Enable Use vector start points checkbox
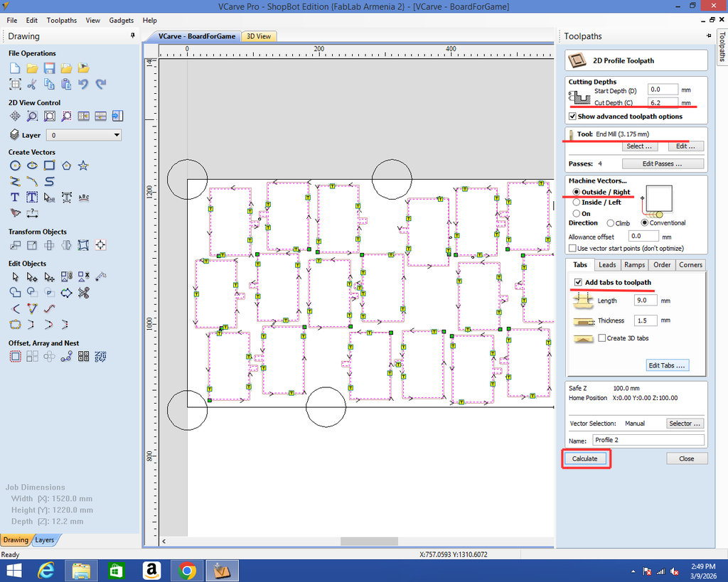 (x=572, y=248)
